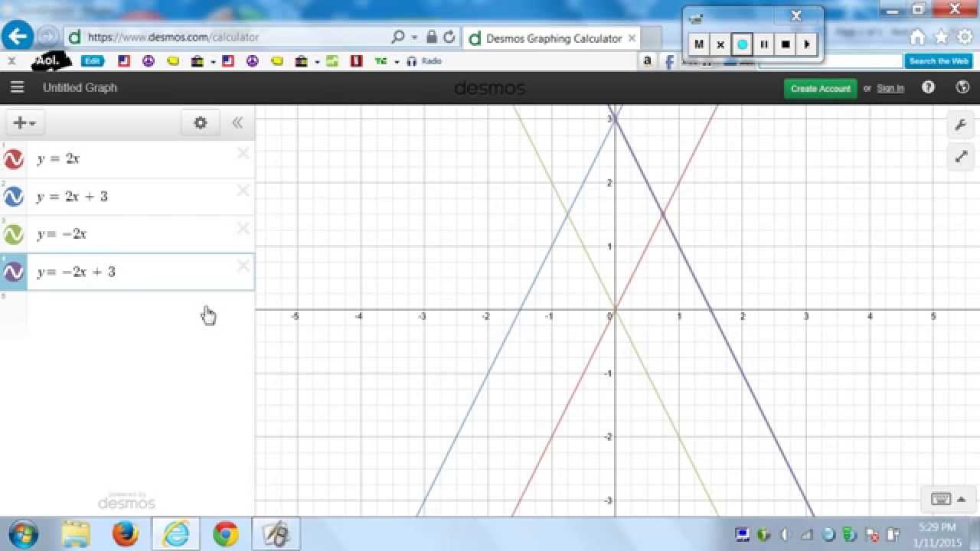Click the Search the Web button

coord(939,61)
